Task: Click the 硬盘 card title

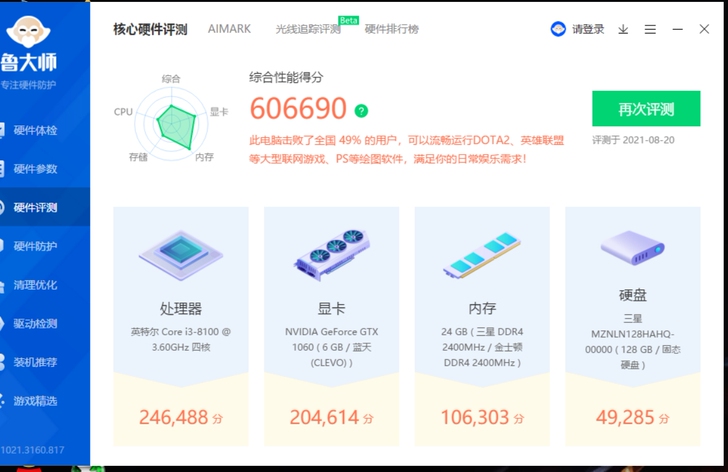Action: [x=632, y=295]
